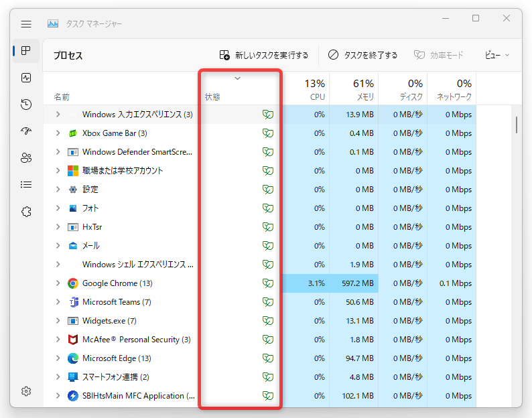The image size is (532, 418).
Task: Click the Microsoft Teams app icon
Action: point(73,302)
